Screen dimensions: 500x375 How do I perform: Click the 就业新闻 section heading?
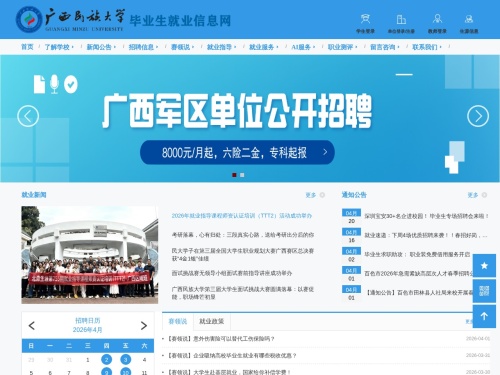coord(34,195)
